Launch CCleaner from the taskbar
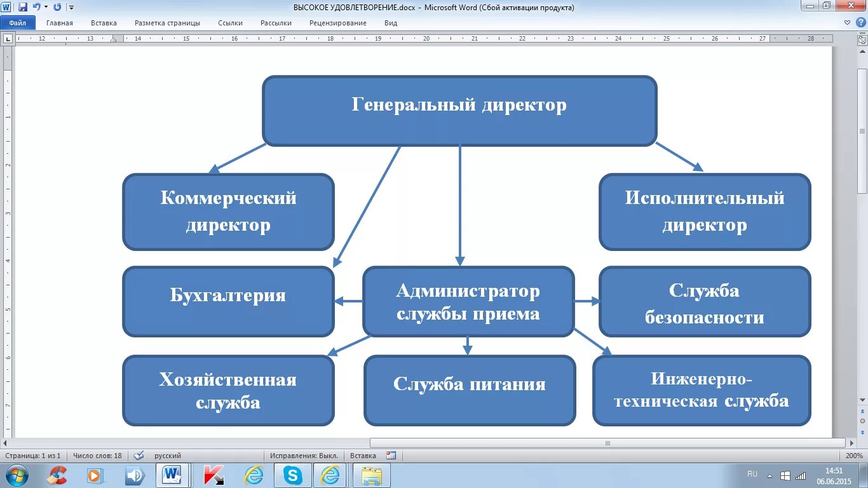This screenshot has width=868, height=488. click(x=57, y=475)
